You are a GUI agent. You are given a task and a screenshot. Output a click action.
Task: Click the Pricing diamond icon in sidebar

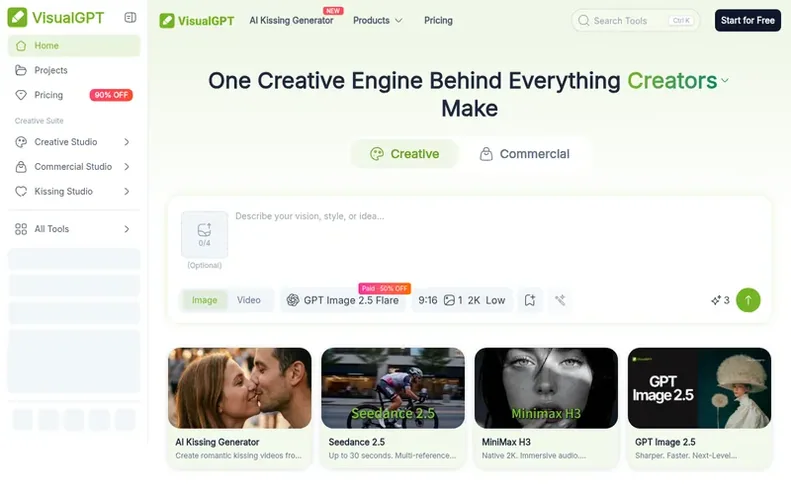point(21,95)
